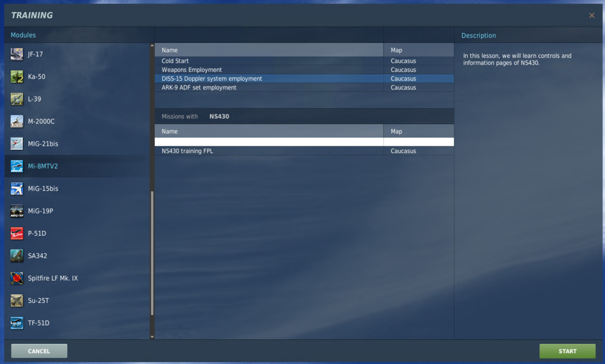Select the Spitfire LF Mk. IX icon
This screenshot has height=364, width=605.
tap(16, 278)
